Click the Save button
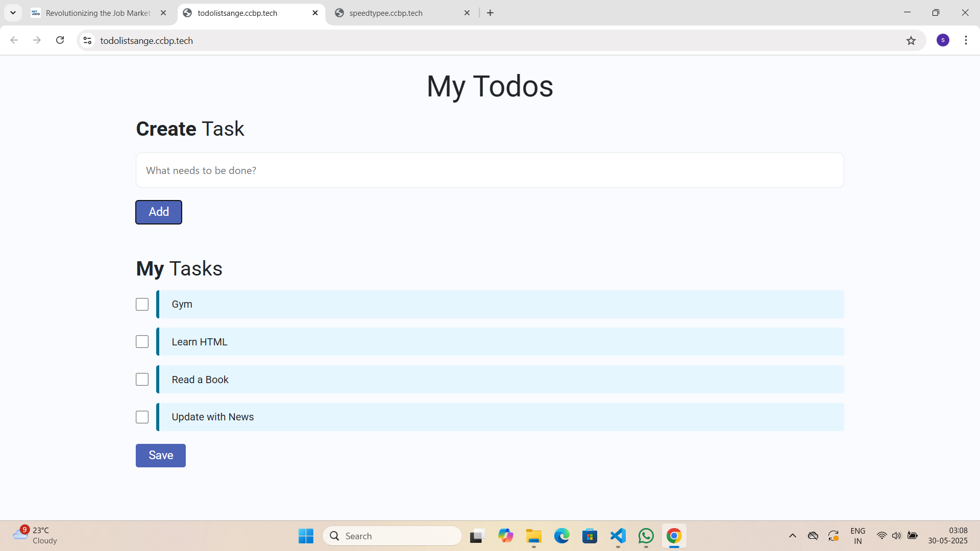The image size is (980, 551). click(160, 456)
